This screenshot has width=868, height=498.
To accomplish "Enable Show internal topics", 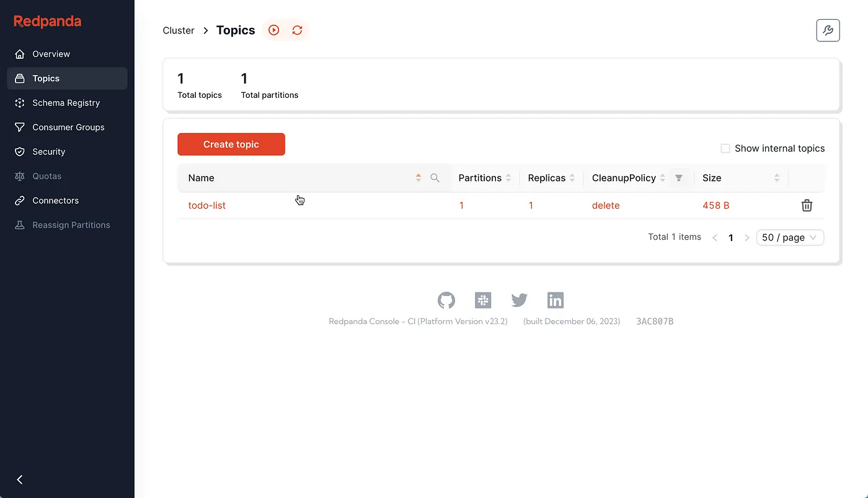I will pos(725,148).
